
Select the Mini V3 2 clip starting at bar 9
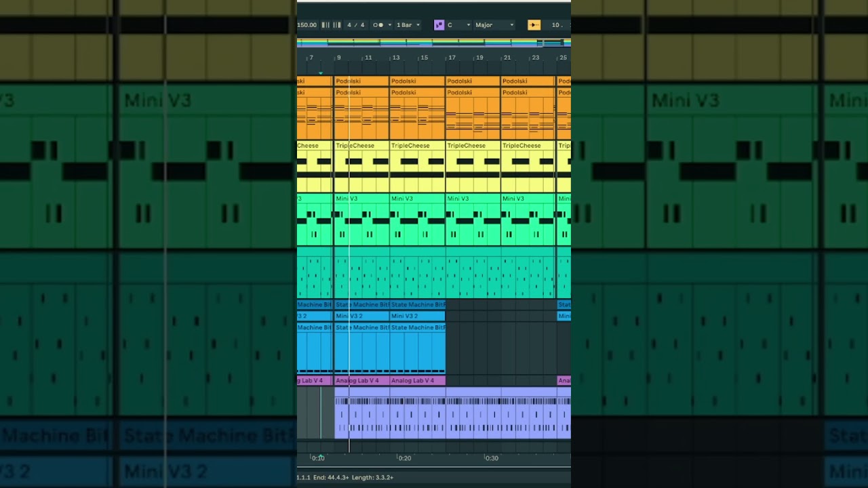point(361,316)
